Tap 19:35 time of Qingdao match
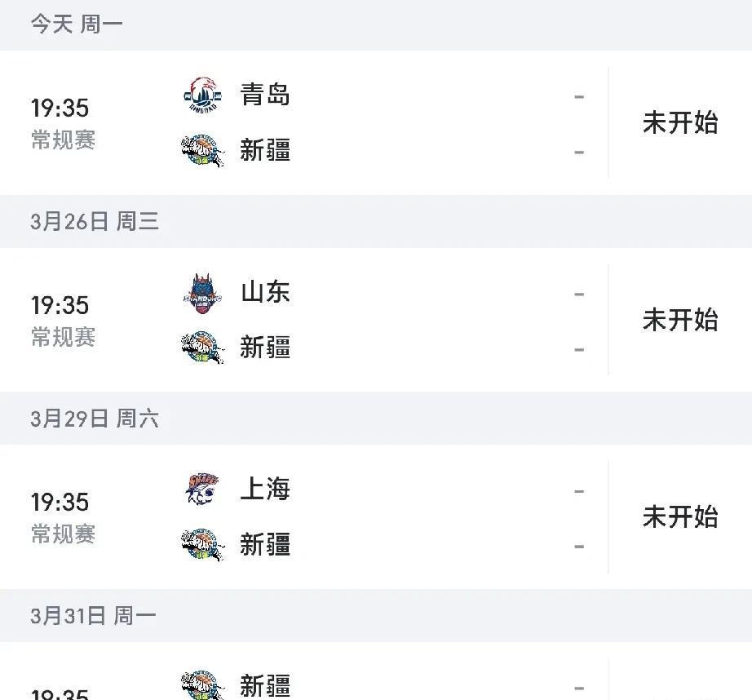Image resolution: width=752 pixels, height=700 pixels. [60, 108]
